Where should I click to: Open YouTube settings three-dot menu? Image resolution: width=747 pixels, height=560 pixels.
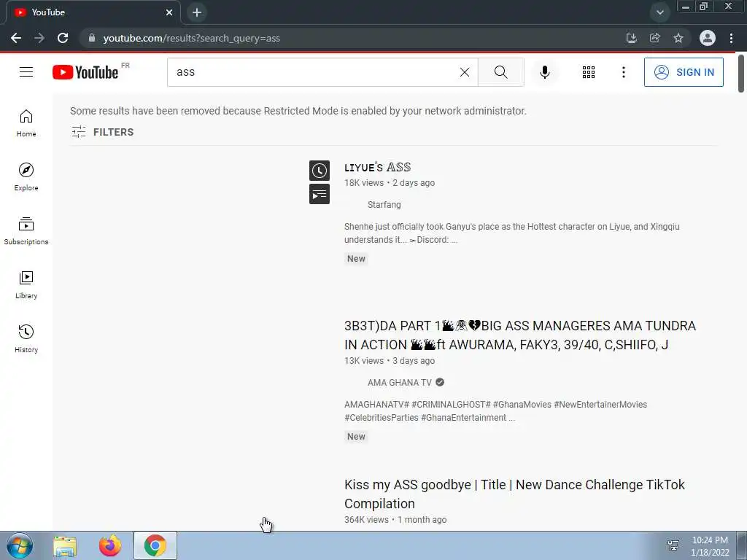pyautogui.click(x=623, y=72)
